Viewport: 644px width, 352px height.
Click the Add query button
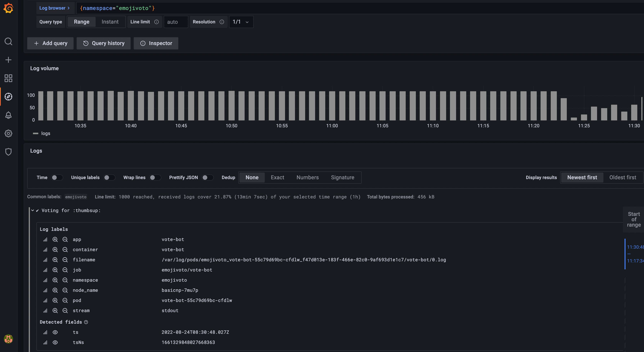pos(50,43)
